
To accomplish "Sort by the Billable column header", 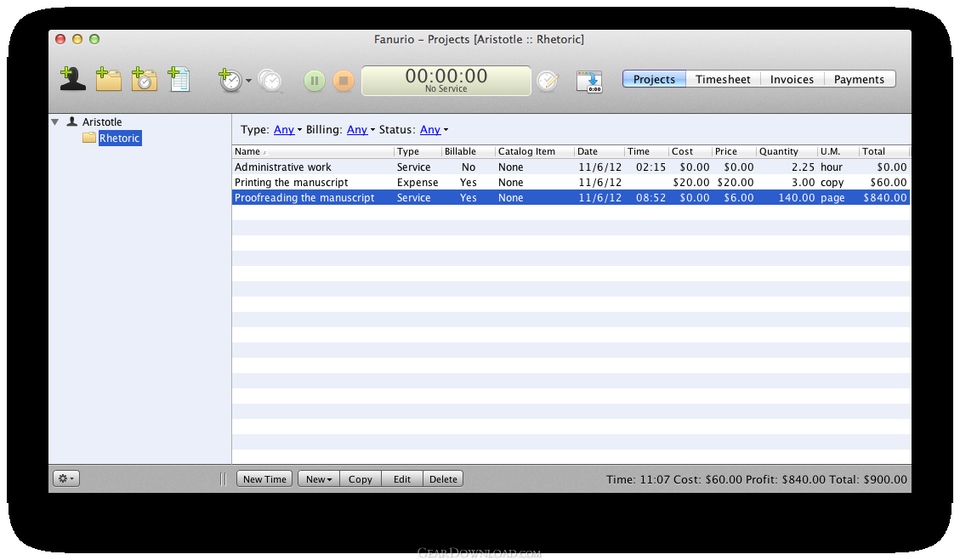I will tap(469, 151).
